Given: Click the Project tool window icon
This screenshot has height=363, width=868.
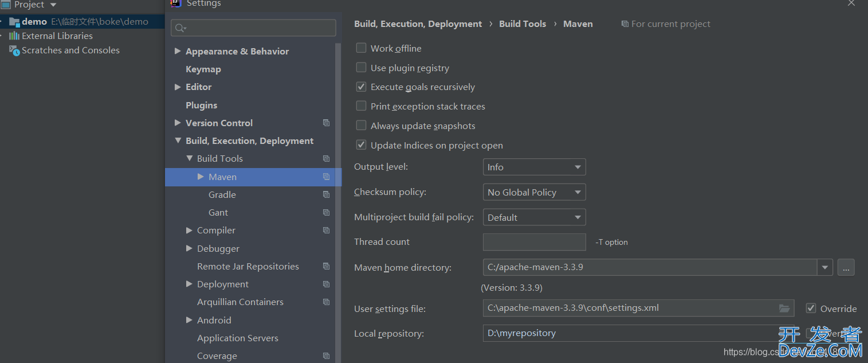Looking at the screenshot, I should tap(6, 5).
